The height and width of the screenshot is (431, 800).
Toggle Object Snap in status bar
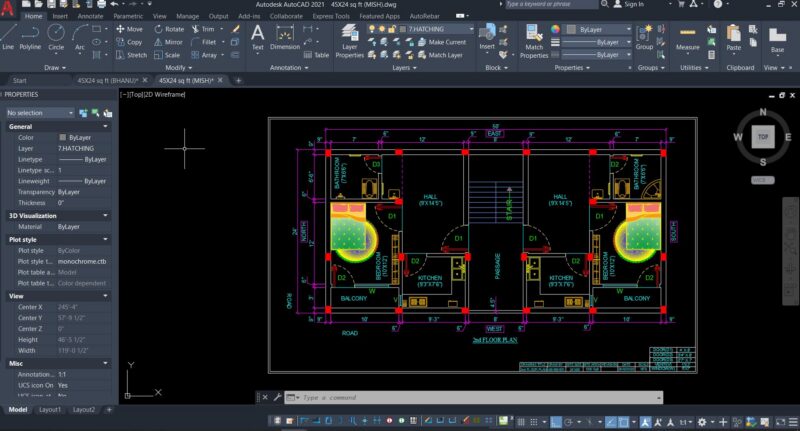[623, 422]
